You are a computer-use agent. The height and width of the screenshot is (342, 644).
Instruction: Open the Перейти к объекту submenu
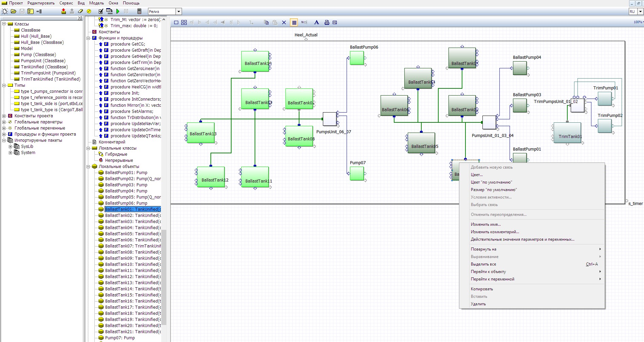click(x=532, y=272)
